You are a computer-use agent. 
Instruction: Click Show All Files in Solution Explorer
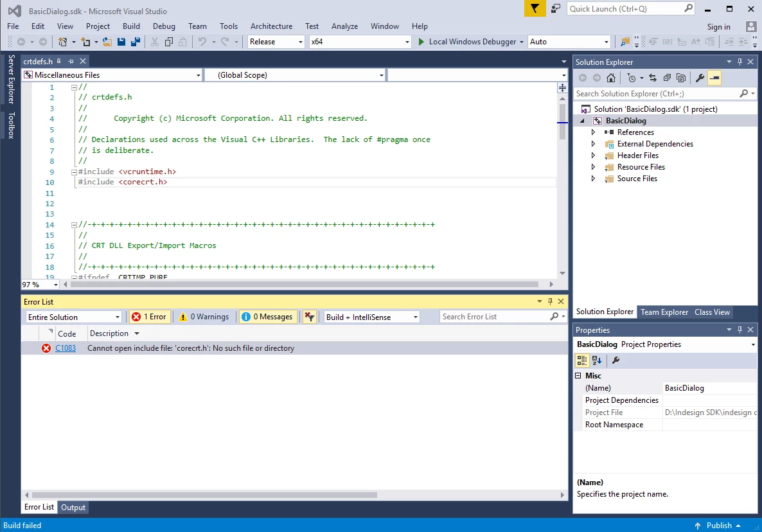coord(681,78)
